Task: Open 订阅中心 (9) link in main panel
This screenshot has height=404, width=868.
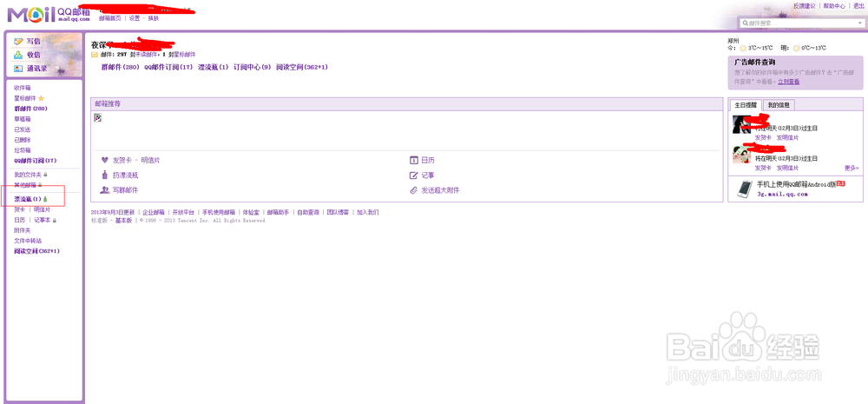Action: click(x=253, y=67)
